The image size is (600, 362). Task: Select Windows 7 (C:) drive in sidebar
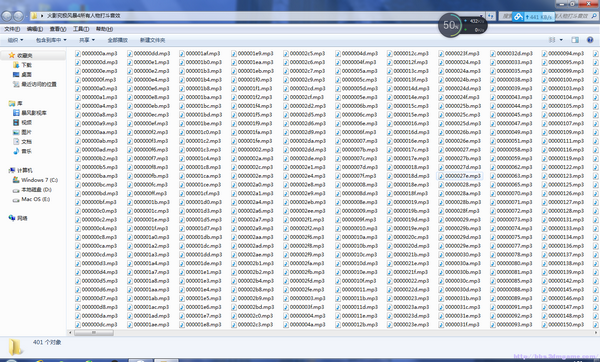pos(35,180)
